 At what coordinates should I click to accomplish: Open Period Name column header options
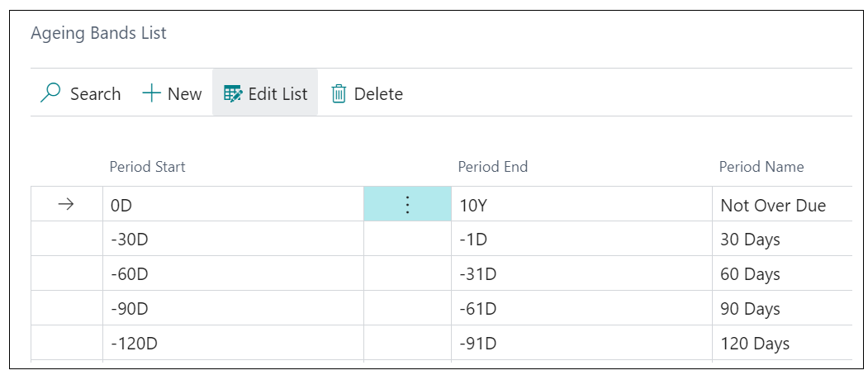pyautogui.click(x=761, y=167)
